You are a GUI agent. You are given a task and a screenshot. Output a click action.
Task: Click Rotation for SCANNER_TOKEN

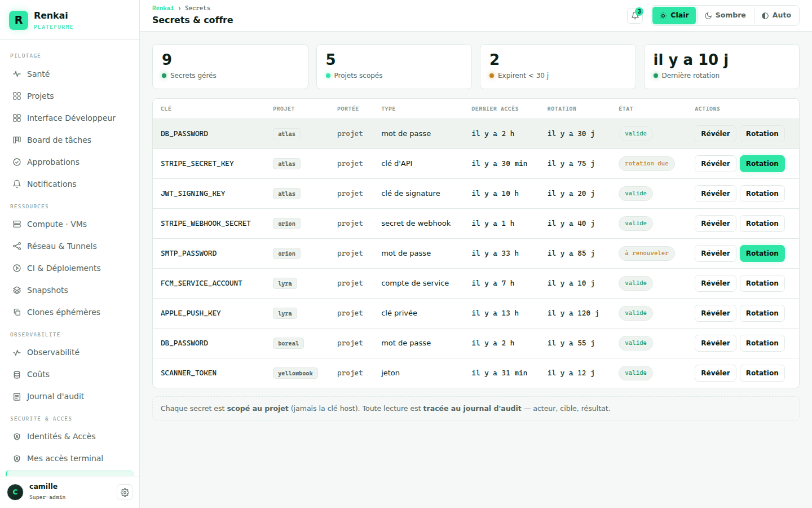pos(762,373)
